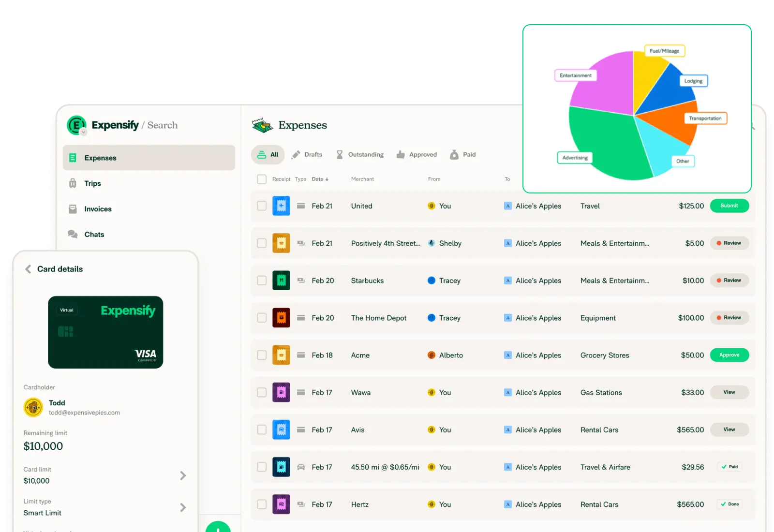
Task: Click the Expensify logo avatar
Action: click(x=76, y=125)
